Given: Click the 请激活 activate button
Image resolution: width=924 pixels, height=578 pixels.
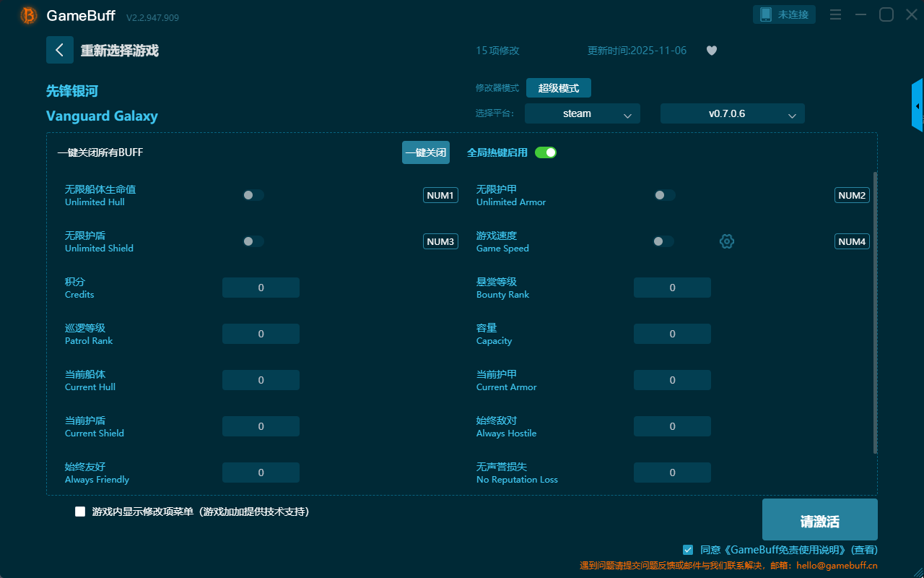Looking at the screenshot, I should [819, 522].
